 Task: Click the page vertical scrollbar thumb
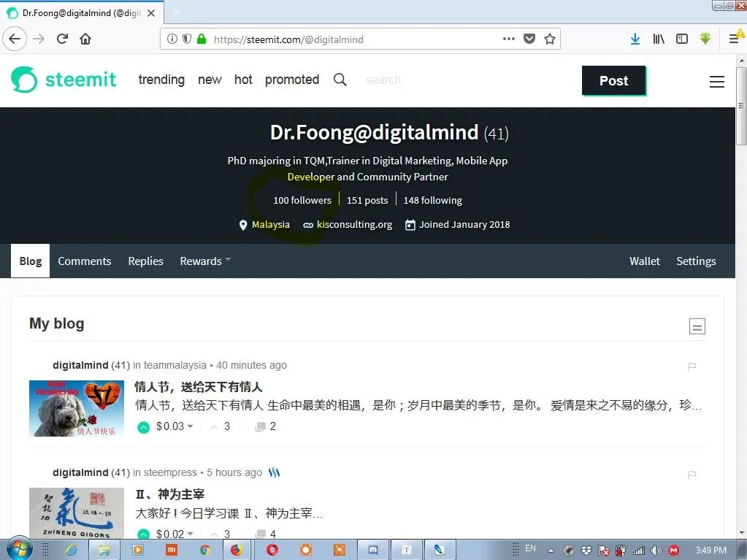point(741,106)
